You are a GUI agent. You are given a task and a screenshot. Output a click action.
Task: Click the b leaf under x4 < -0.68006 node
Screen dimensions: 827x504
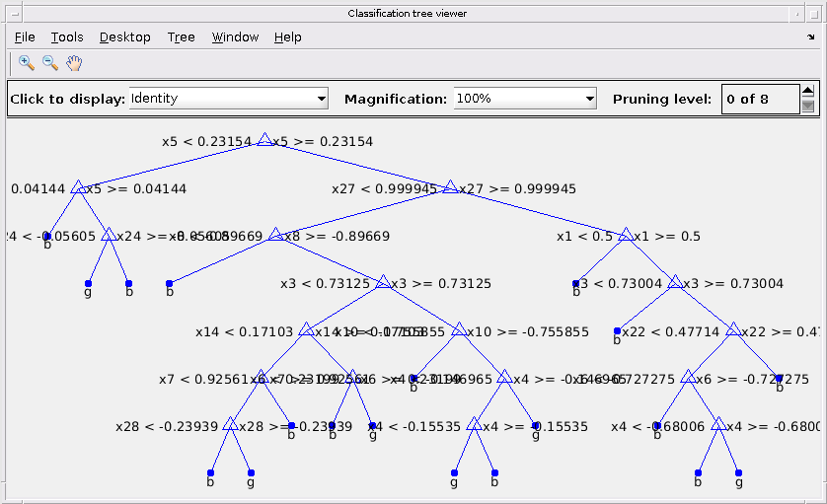click(698, 472)
